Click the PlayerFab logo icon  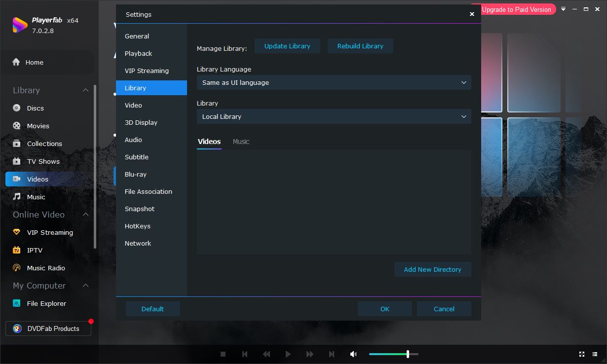(20, 25)
